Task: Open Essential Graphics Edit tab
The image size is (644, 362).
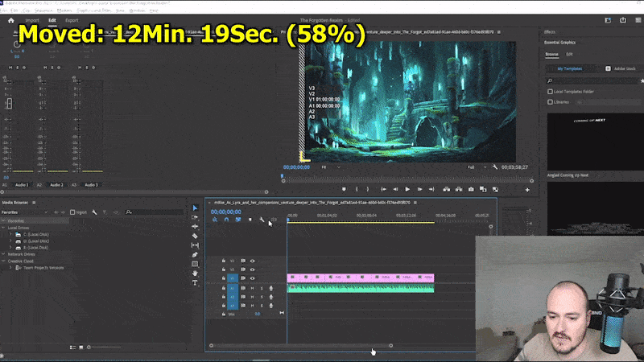Action: (569, 54)
